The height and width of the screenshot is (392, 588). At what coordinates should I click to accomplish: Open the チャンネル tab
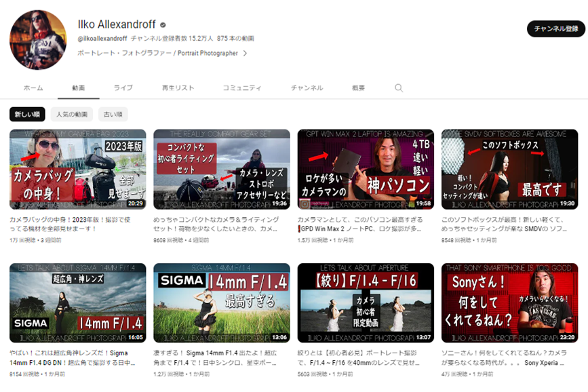pos(307,88)
